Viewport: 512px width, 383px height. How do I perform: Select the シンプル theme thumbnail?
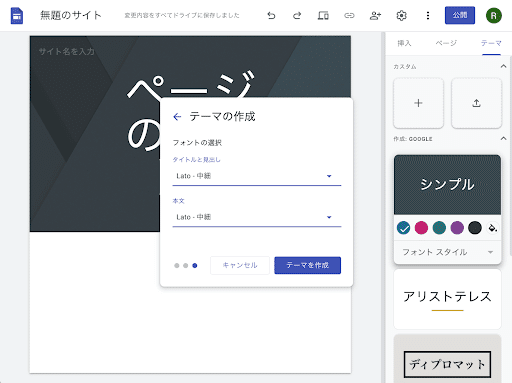(447, 184)
